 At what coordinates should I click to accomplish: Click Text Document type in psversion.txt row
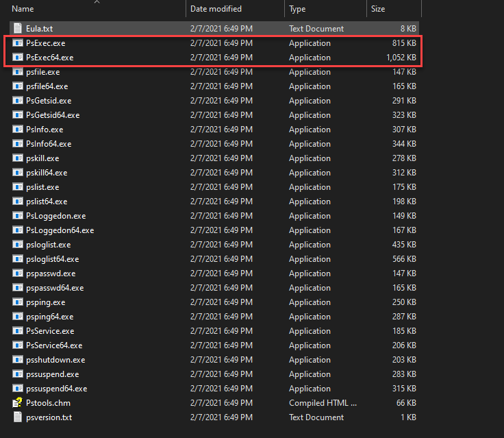point(316,417)
